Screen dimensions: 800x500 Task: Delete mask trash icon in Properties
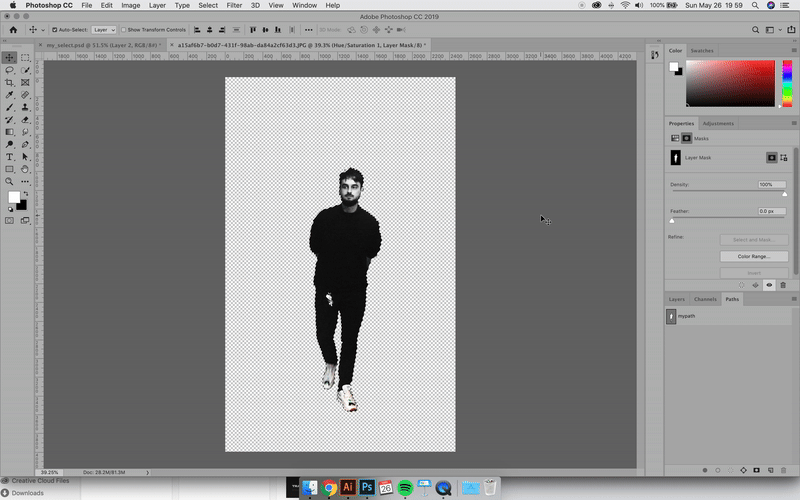tap(783, 285)
